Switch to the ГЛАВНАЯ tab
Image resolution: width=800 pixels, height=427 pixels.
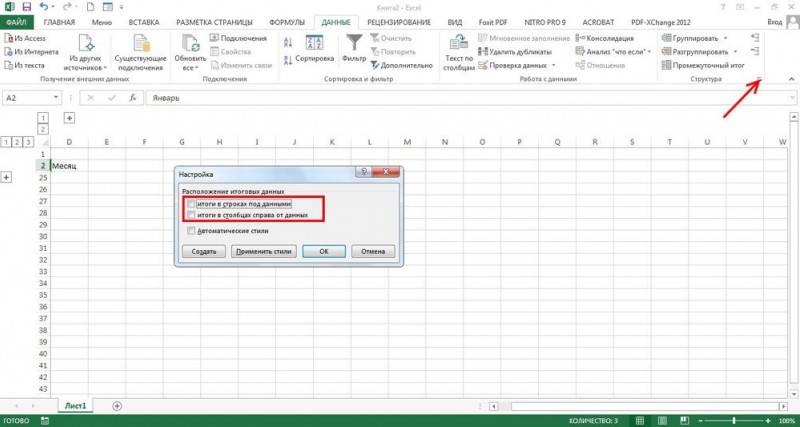pyautogui.click(x=60, y=22)
